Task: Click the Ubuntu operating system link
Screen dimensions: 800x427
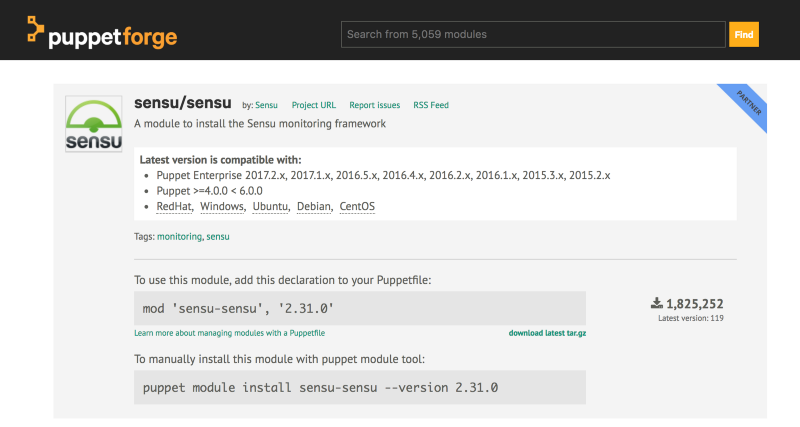Action: click(270, 206)
